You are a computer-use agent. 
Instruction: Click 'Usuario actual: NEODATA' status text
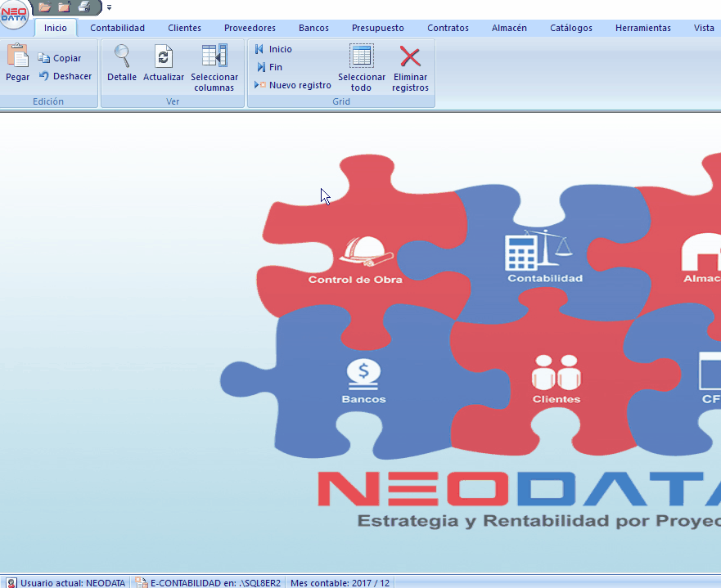73,583
